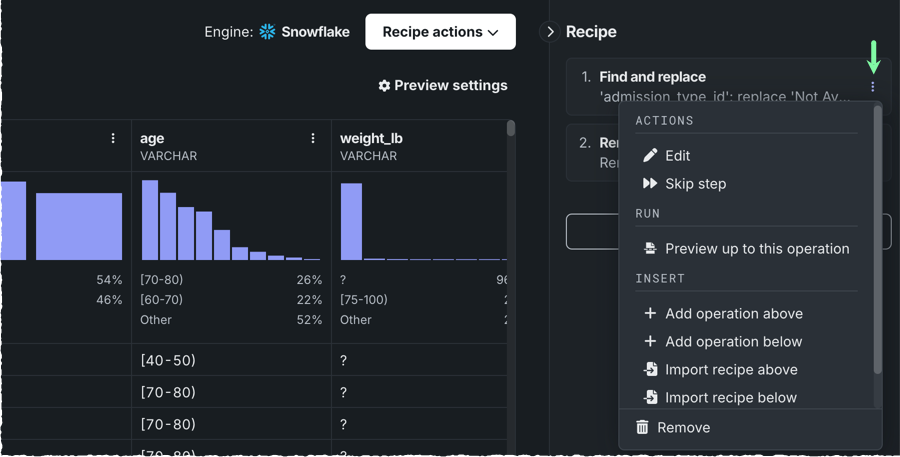Click the Import recipe below file icon

650,397
